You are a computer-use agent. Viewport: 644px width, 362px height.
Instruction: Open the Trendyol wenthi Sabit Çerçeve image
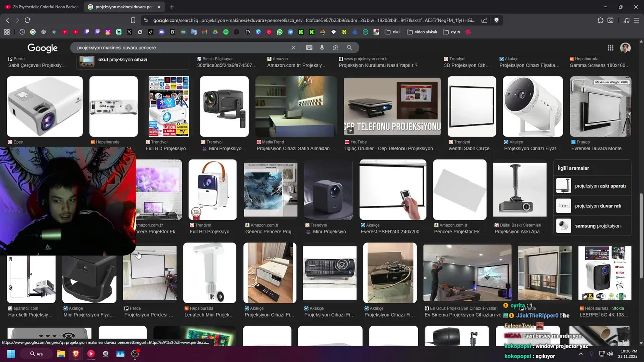(x=471, y=107)
